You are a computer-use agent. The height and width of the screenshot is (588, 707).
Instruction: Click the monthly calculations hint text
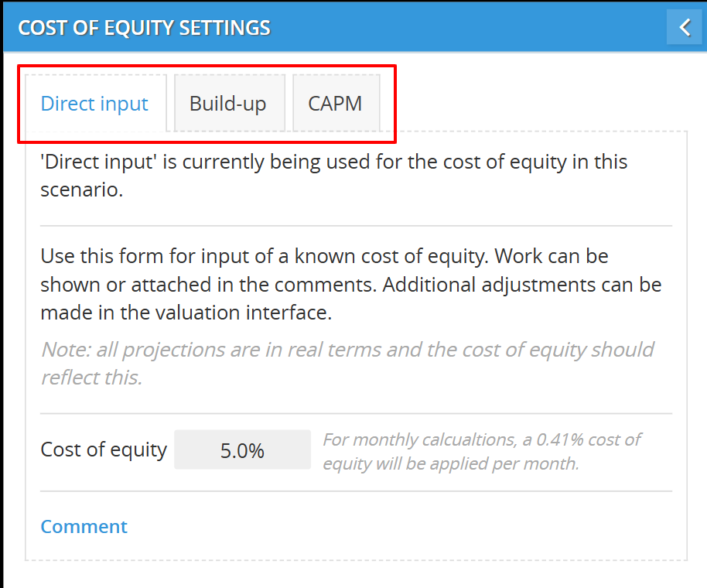(483, 451)
